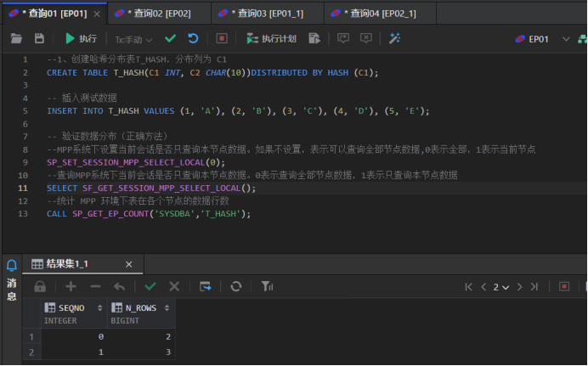Sort by the SEQNO column arrows

99,308
